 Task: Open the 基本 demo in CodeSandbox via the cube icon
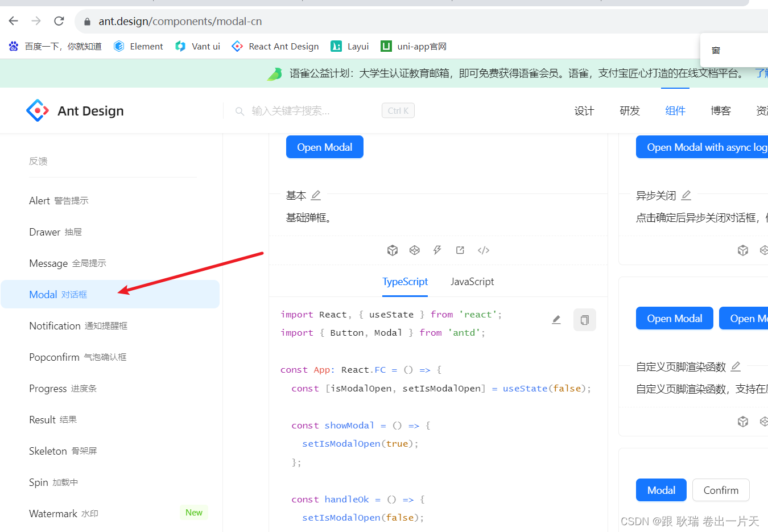393,250
